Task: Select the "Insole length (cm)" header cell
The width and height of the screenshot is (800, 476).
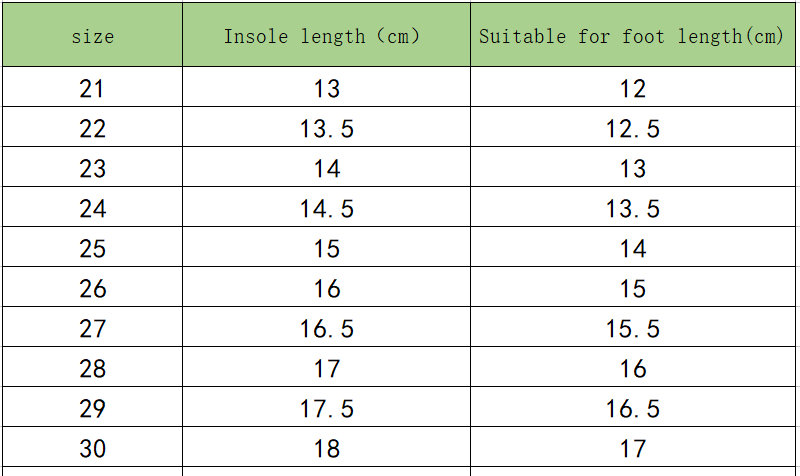Action: tap(326, 37)
